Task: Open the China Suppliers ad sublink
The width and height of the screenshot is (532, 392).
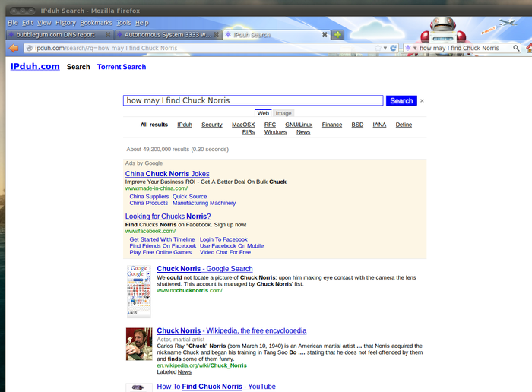Action: tap(149, 196)
